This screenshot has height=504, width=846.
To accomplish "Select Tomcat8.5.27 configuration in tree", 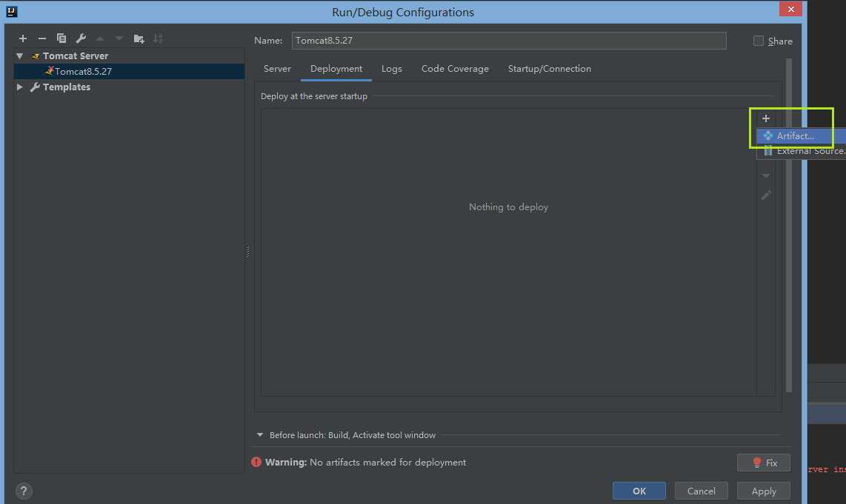I will tap(129, 71).
